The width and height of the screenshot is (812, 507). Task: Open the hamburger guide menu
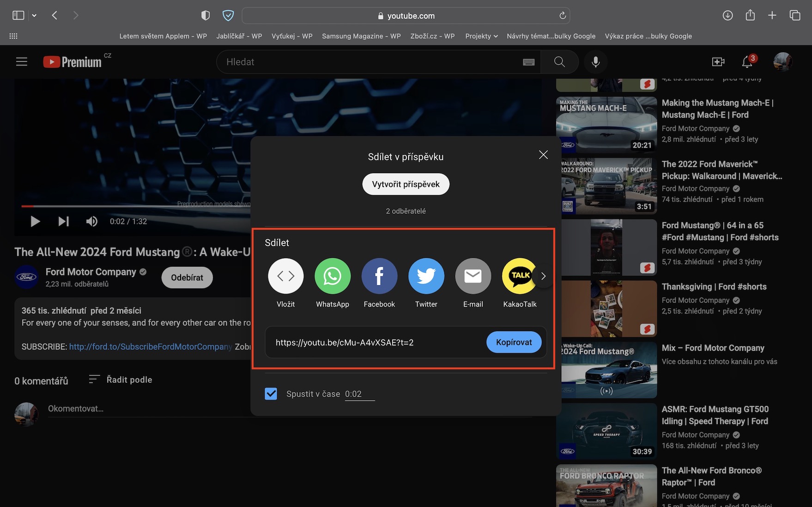pyautogui.click(x=22, y=61)
